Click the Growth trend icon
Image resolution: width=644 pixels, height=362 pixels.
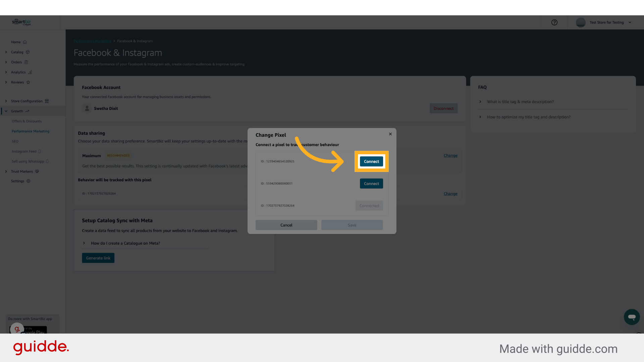(27, 111)
